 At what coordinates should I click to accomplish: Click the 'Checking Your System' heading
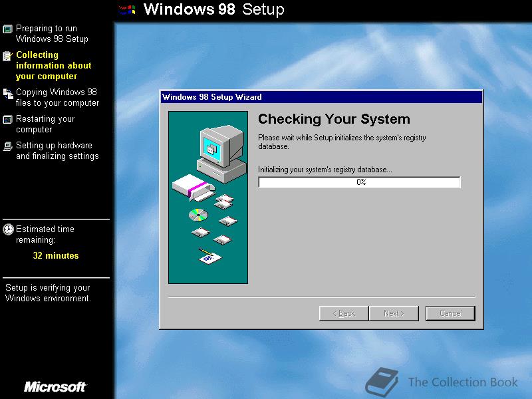(x=334, y=119)
